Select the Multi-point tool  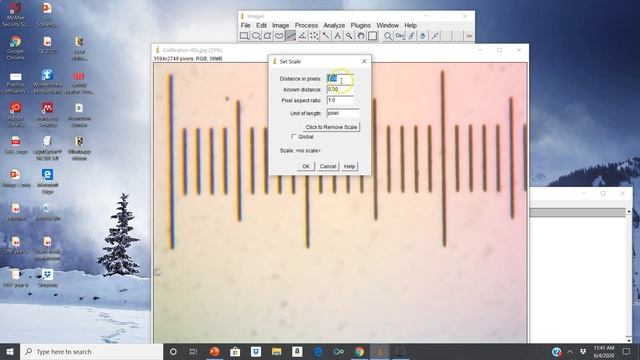point(314,36)
